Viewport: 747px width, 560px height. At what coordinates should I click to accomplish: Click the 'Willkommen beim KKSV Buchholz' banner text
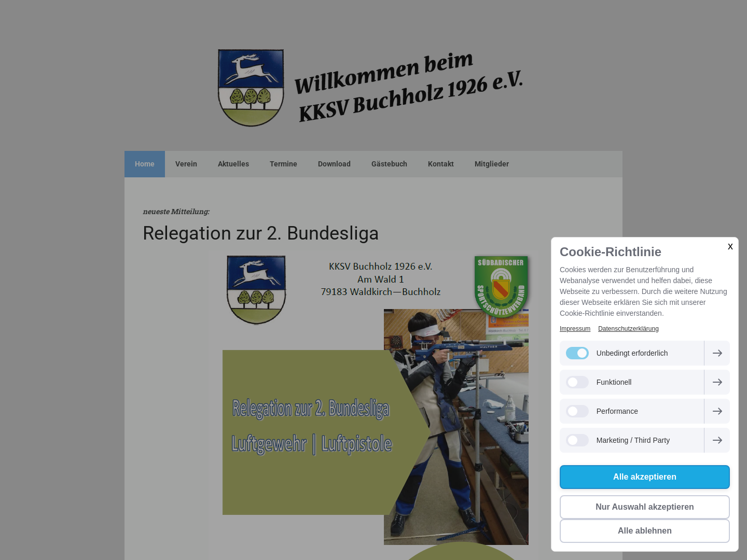[409, 87]
